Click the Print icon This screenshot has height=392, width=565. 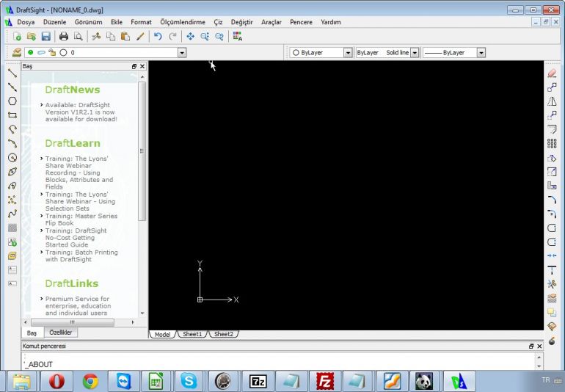(64, 37)
